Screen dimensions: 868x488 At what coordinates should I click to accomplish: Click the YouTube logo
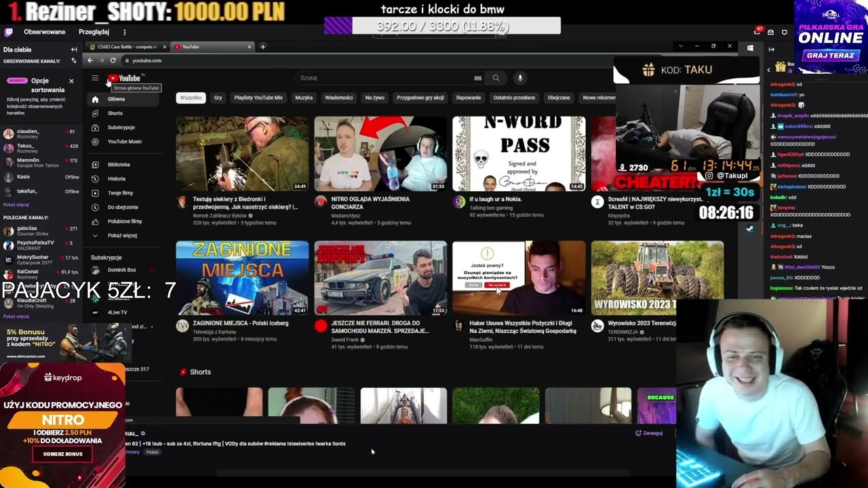pyautogui.click(x=125, y=78)
